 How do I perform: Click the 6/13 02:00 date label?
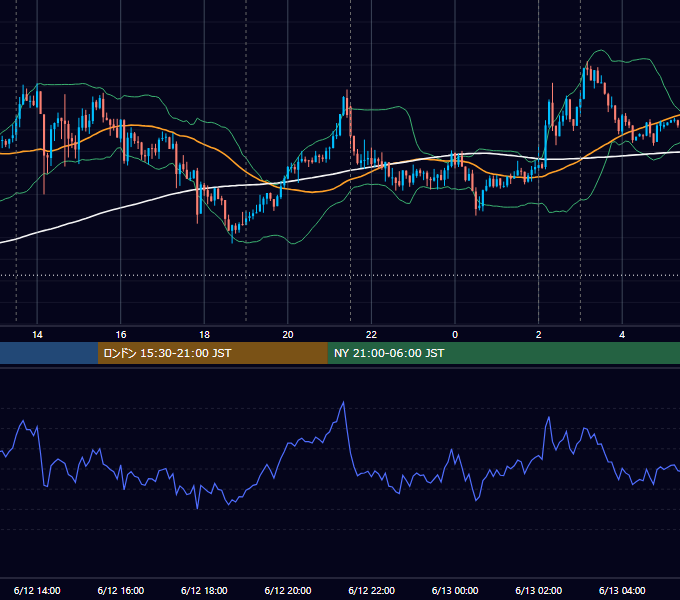click(x=539, y=590)
